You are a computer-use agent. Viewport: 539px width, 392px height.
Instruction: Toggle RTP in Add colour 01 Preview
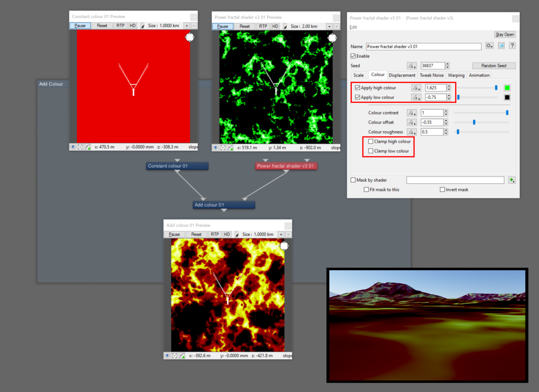coord(215,234)
